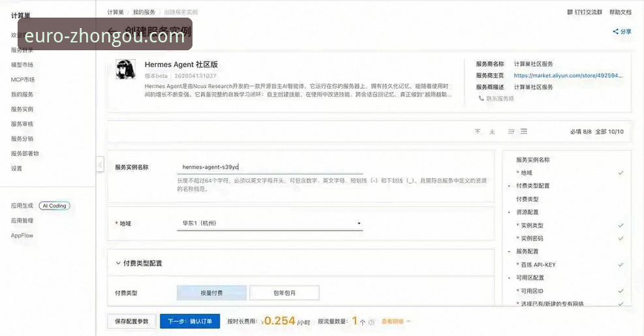Click the 计算巢 breadcrumb
The width and height of the screenshot is (644, 336).
[x=115, y=12]
